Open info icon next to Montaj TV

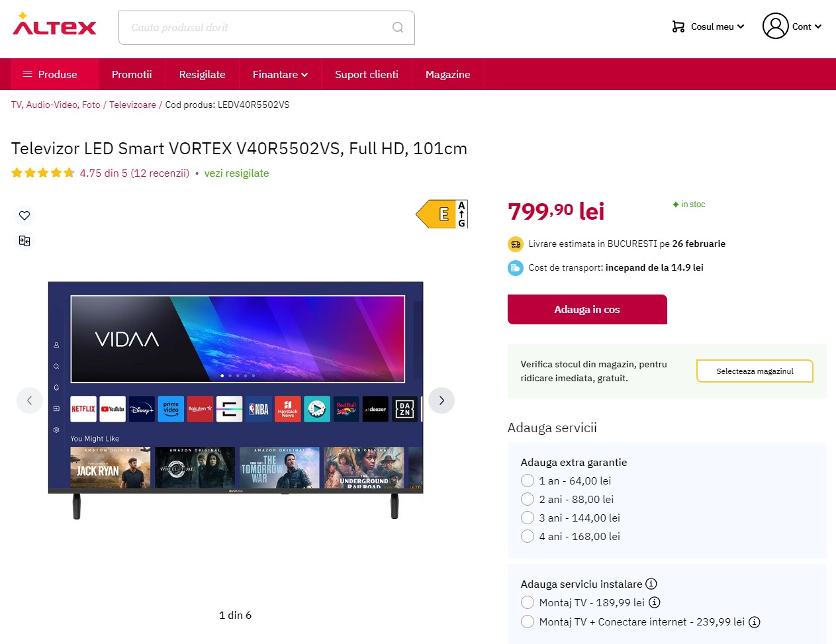[x=655, y=602]
